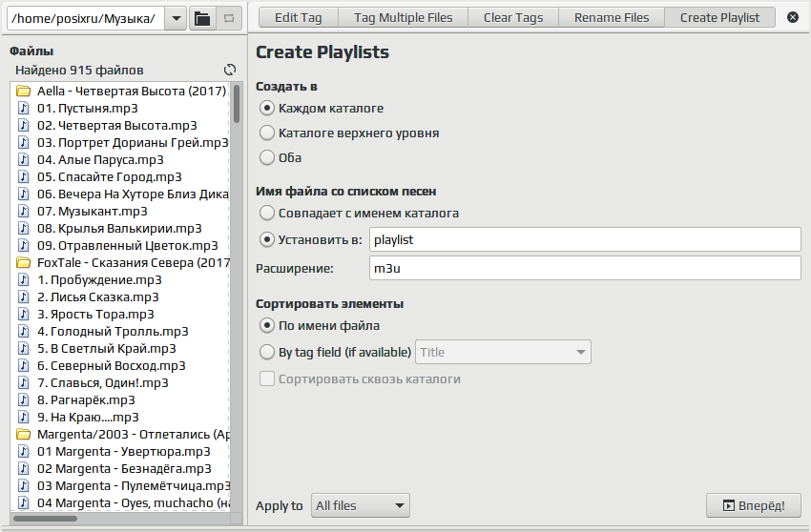Open the Apply to All files dropdown

pos(361,505)
